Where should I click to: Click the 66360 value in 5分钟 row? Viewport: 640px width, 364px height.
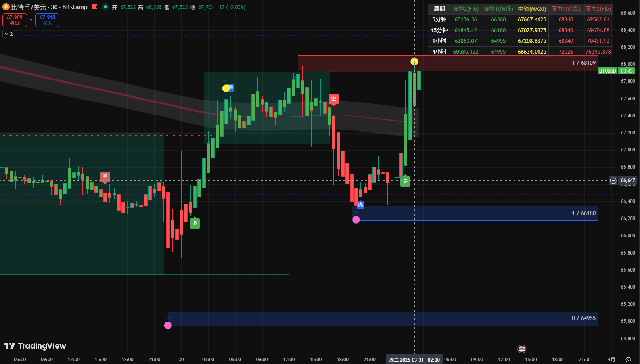pos(498,19)
